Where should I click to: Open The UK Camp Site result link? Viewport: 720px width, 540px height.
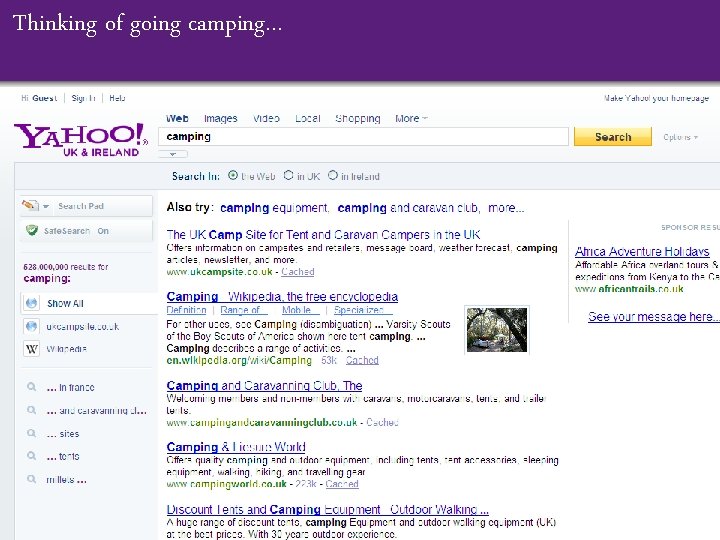[323, 235]
